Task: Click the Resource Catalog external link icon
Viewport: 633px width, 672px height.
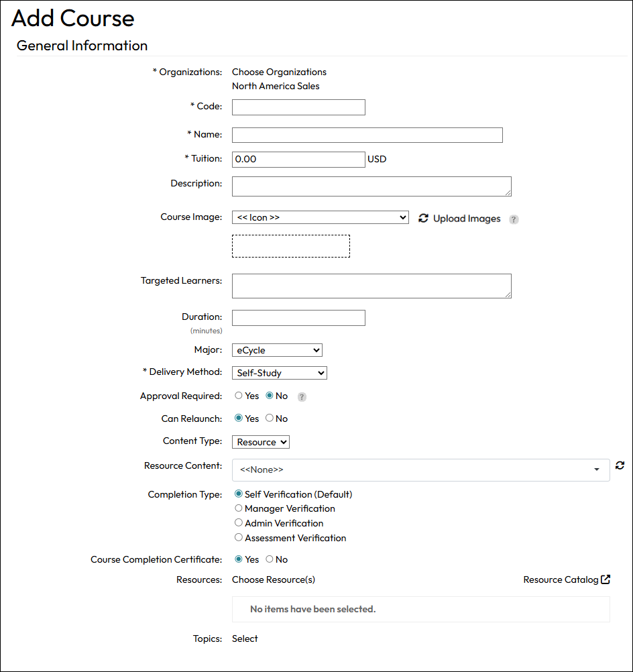Action: coord(605,579)
